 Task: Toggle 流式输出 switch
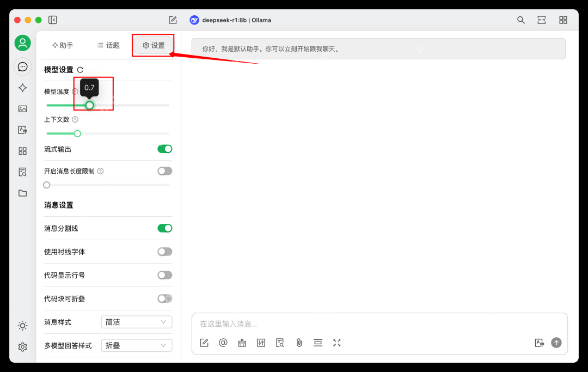tap(164, 149)
